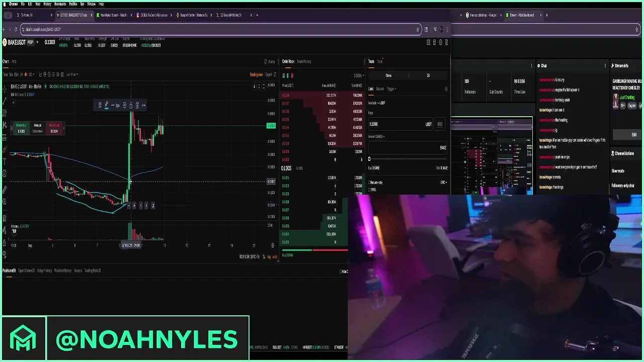Enable TP/SL checkbox
Screen dimensions: 644x362
pyautogui.click(x=370, y=190)
